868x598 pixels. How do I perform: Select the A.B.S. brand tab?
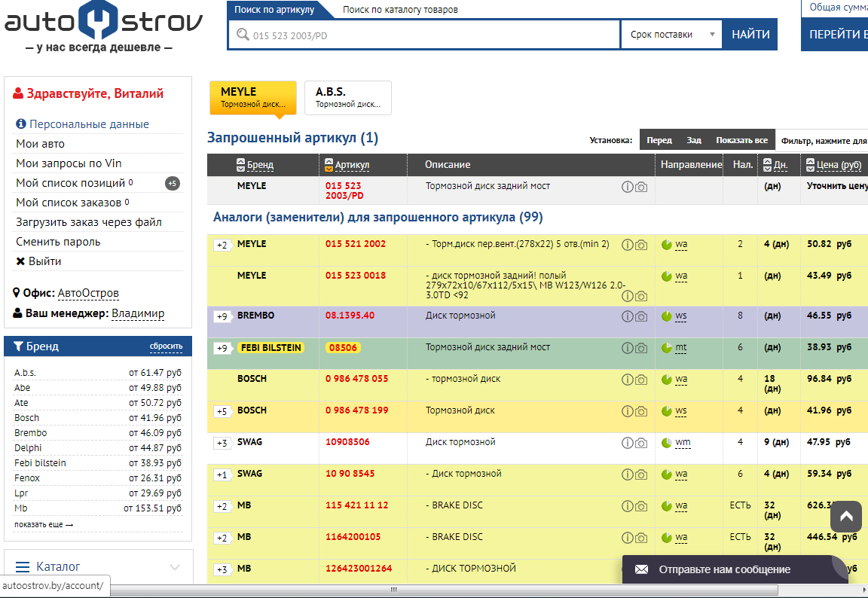pos(347,97)
